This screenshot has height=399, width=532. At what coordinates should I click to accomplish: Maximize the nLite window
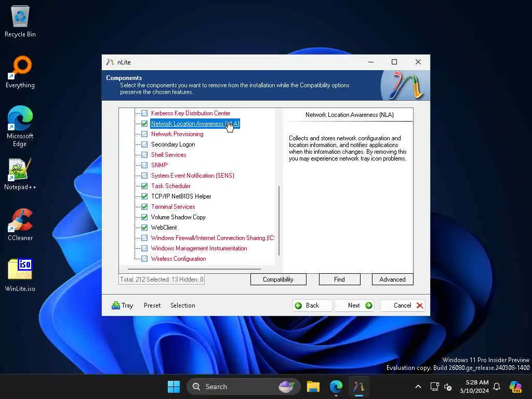(394, 62)
